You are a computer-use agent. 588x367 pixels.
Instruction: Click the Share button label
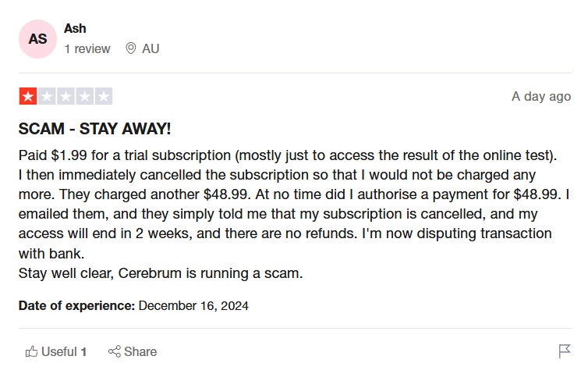(140, 351)
